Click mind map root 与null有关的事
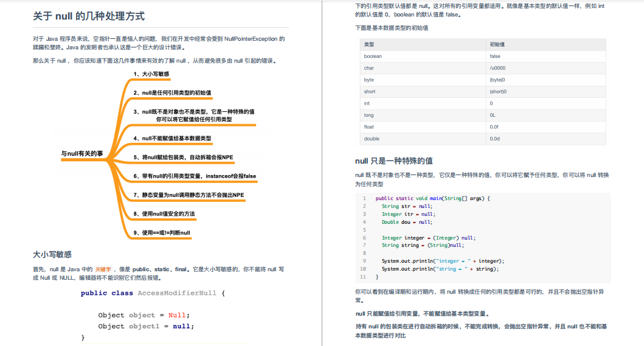The image size is (644, 346). (x=82, y=154)
